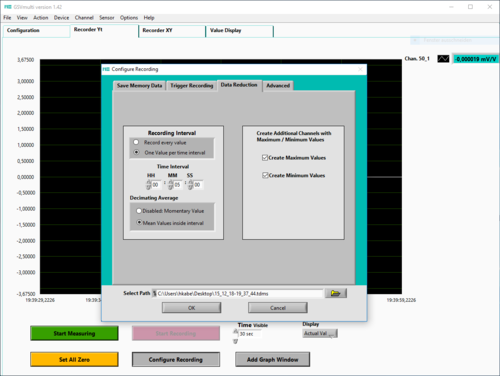
Task: Select the Record every value radio button
Action: [x=136, y=142]
